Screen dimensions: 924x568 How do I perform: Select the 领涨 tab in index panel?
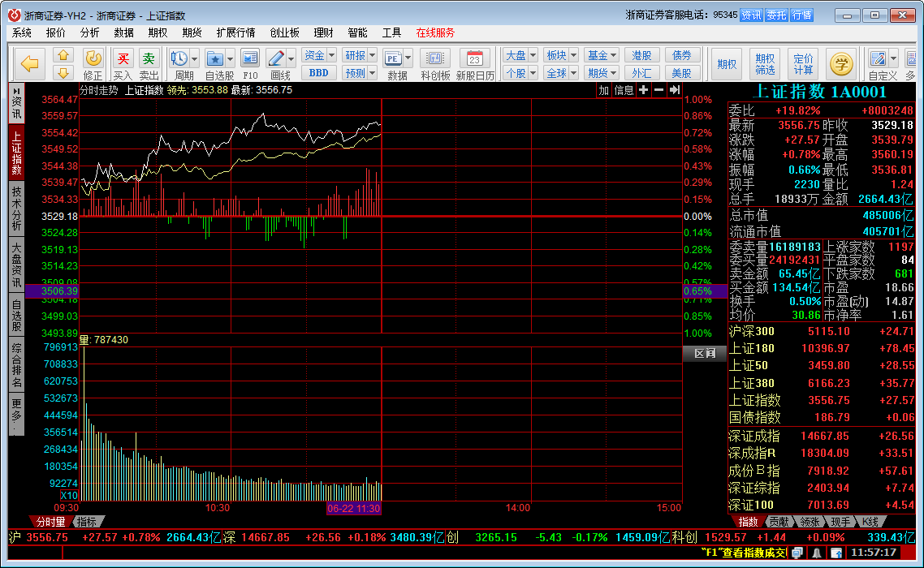click(x=810, y=522)
